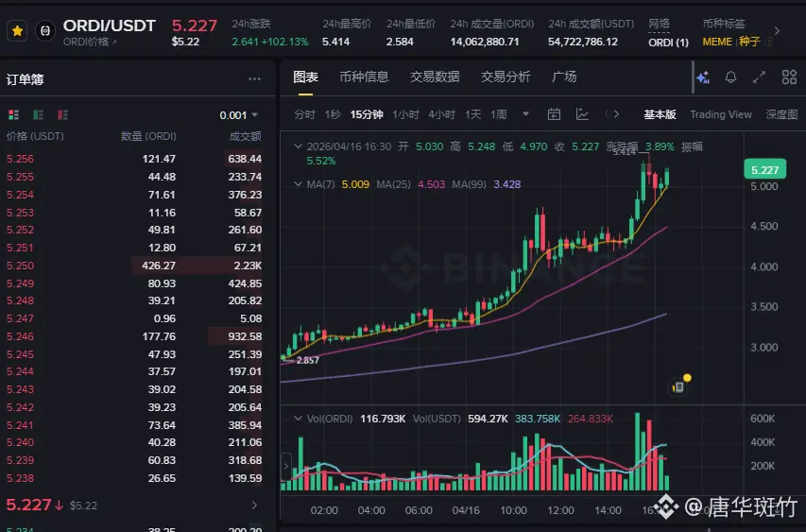Switch to 基本版 chart mode
The height and width of the screenshot is (532, 806).
(660, 114)
